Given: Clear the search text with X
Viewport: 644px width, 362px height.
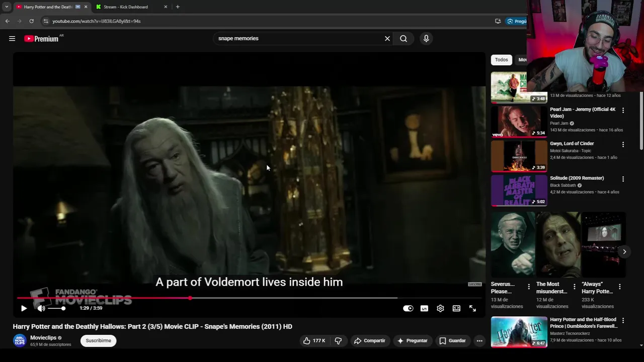Looking at the screenshot, I should point(387,39).
